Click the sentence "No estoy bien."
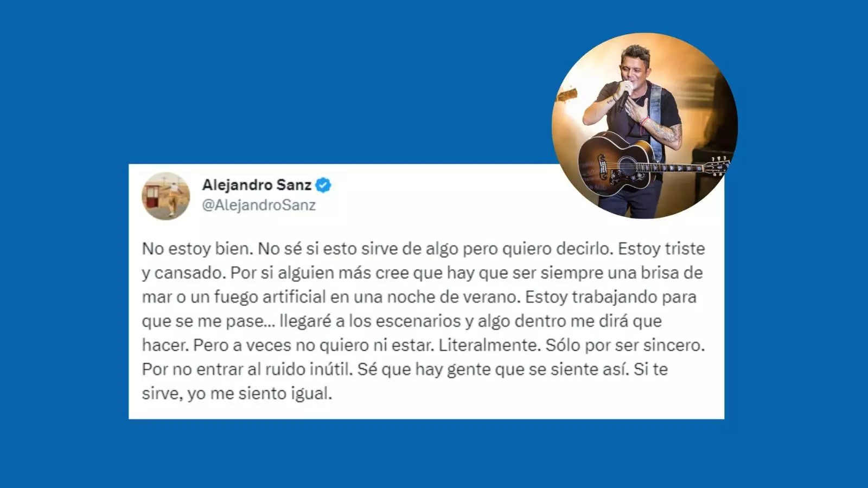The image size is (868, 488). (197, 249)
